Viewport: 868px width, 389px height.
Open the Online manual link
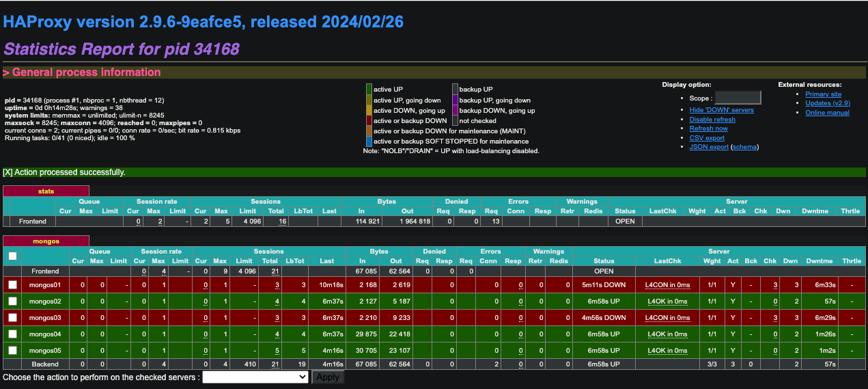click(827, 113)
